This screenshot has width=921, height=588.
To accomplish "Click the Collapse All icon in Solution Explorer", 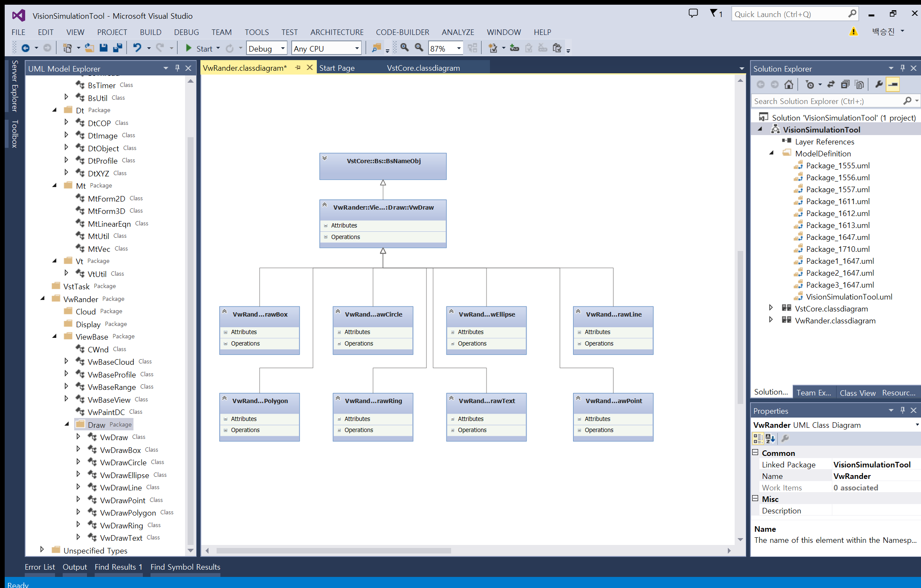I will [x=845, y=84].
